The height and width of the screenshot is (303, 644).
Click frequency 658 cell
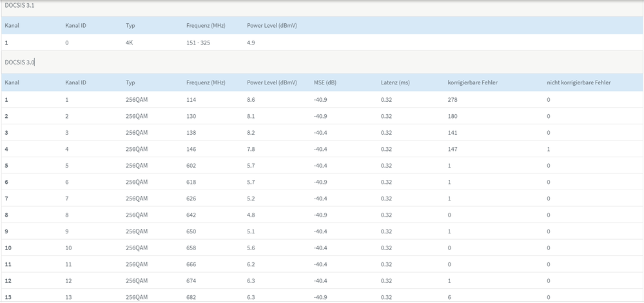191,248
